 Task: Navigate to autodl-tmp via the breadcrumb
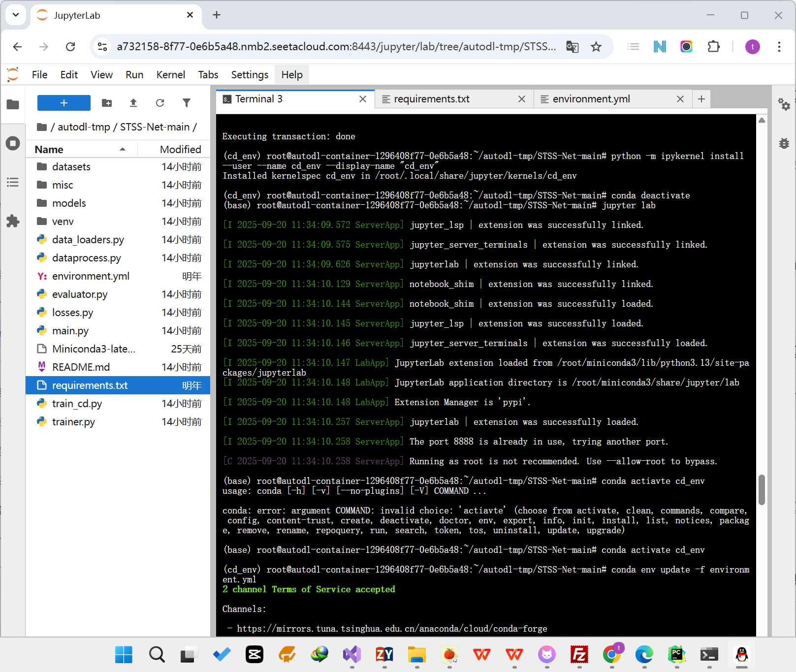point(84,127)
